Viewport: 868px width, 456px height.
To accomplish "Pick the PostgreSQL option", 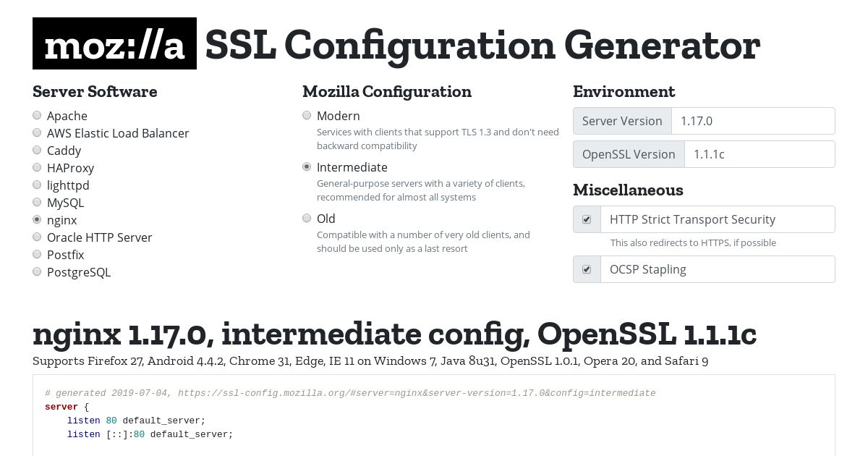I will [37, 271].
